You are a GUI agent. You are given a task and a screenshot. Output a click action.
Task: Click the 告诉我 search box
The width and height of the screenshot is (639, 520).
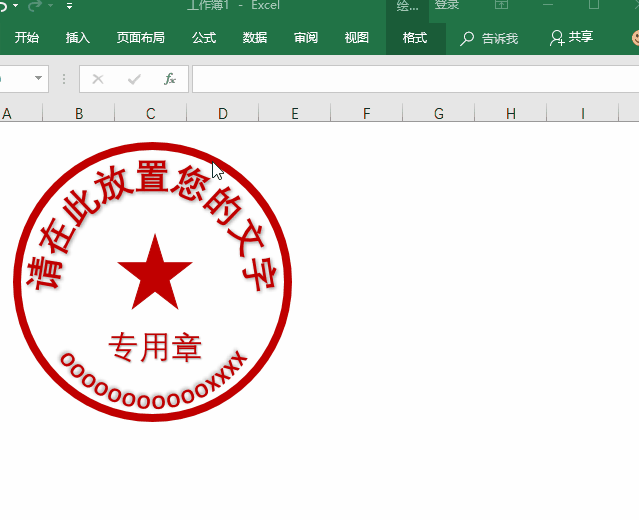tap(500, 39)
